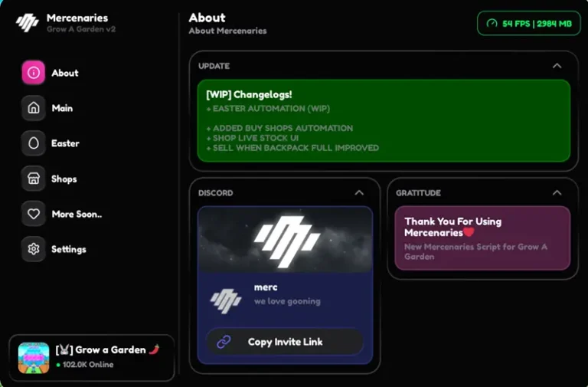Click the GRATITUDE section title
Image resolution: width=588 pixels, height=387 pixels.
[418, 193]
